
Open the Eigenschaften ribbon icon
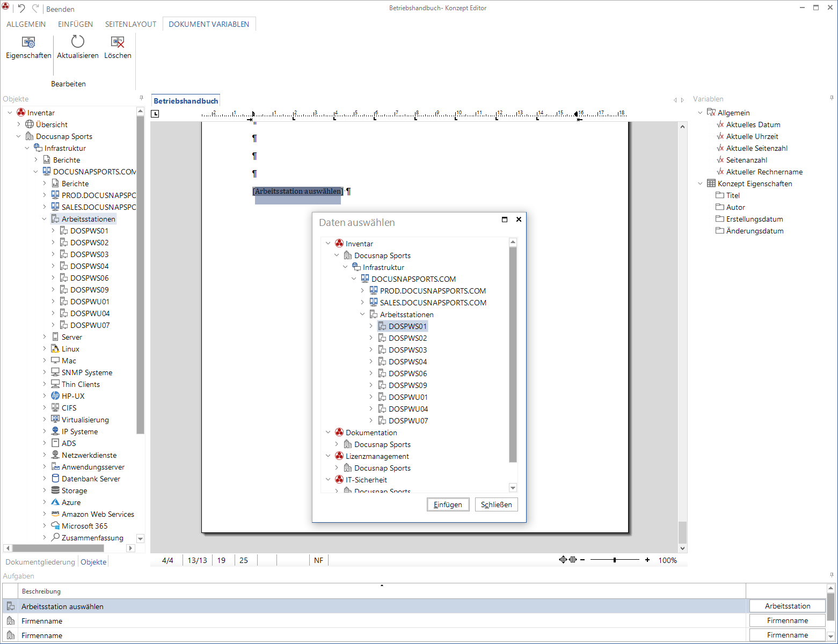(x=28, y=42)
